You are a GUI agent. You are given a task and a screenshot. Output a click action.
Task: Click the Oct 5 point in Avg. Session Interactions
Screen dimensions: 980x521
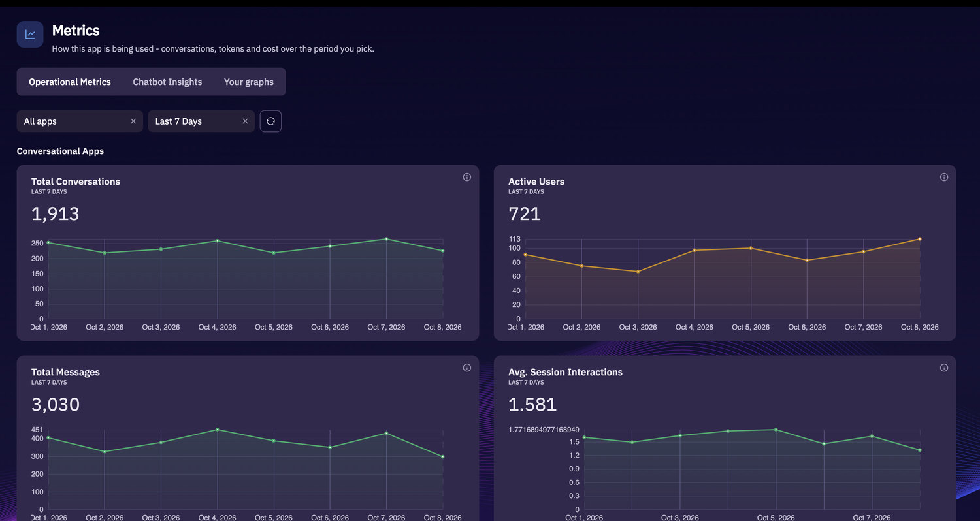point(776,430)
